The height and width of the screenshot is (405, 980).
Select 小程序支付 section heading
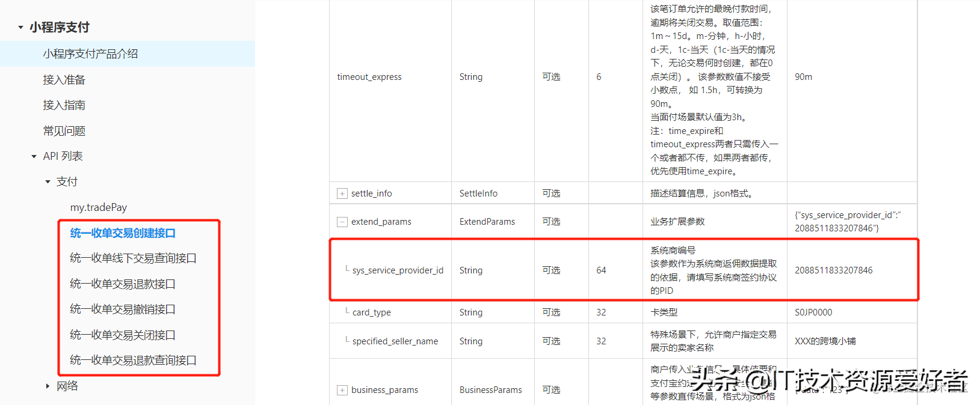[x=60, y=27]
